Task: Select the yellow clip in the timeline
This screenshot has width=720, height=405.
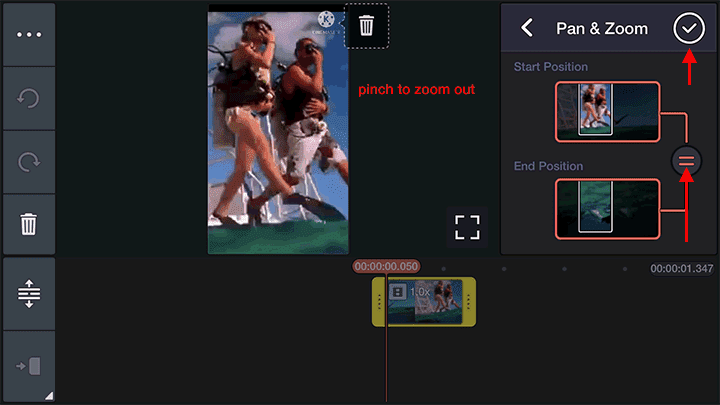Action: (x=424, y=302)
